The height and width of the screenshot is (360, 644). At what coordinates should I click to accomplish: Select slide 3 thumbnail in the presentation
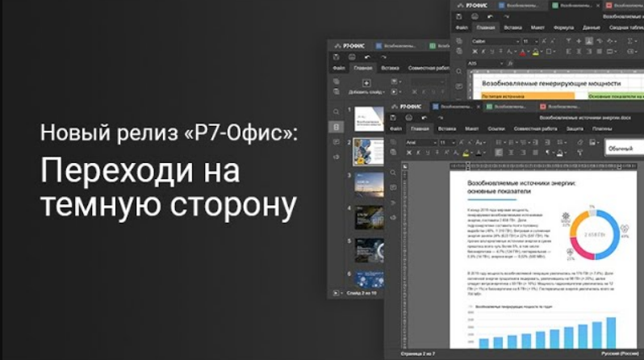[x=369, y=185]
